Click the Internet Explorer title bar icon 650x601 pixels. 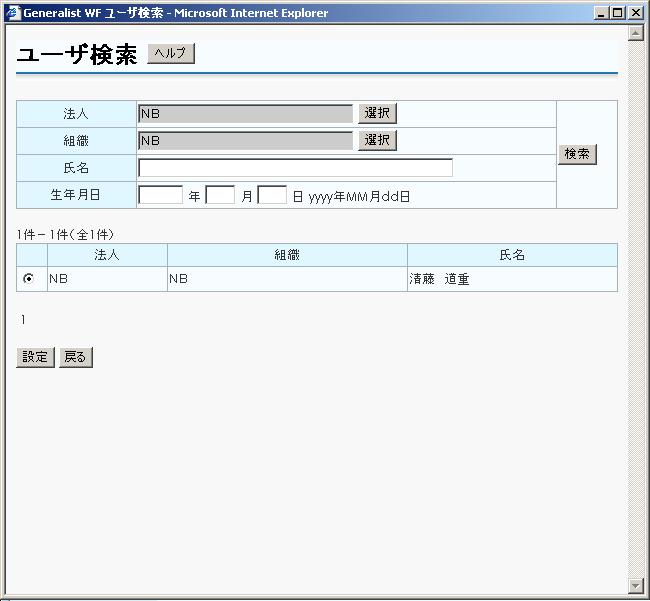(13, 13)
